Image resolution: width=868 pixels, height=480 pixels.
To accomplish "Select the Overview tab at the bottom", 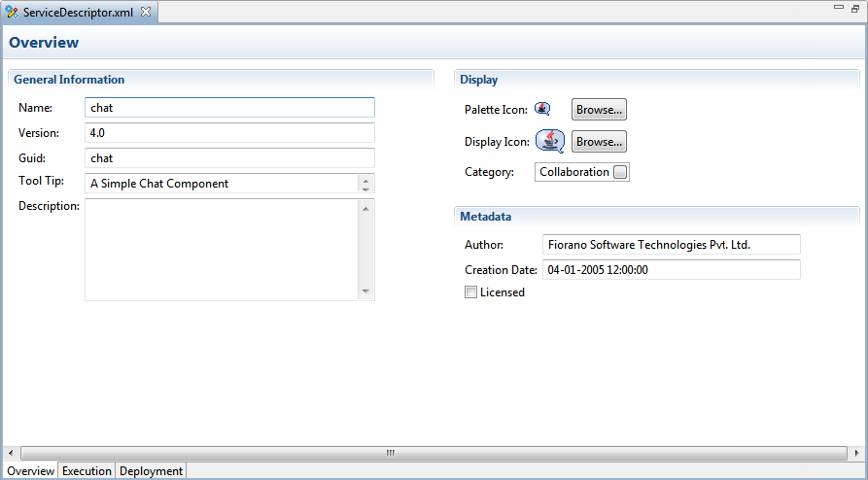I will (30, 471).
